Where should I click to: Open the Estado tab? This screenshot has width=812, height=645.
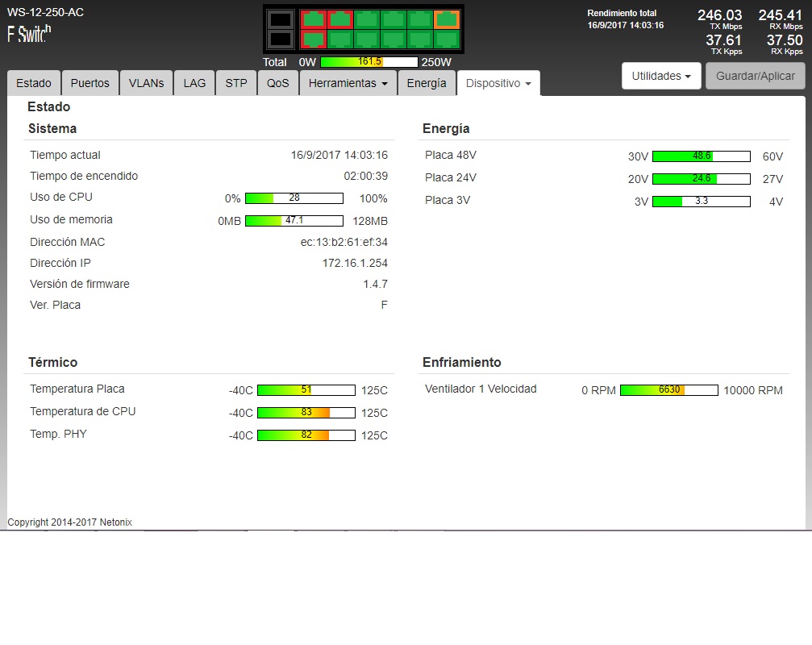point(34,83)
